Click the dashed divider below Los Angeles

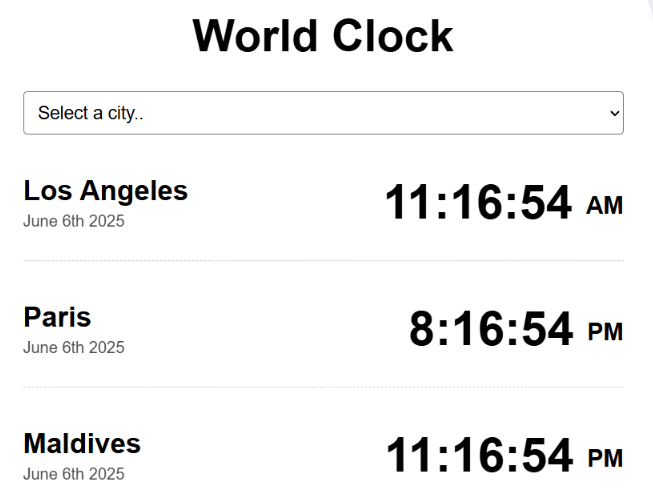[322, 261]
